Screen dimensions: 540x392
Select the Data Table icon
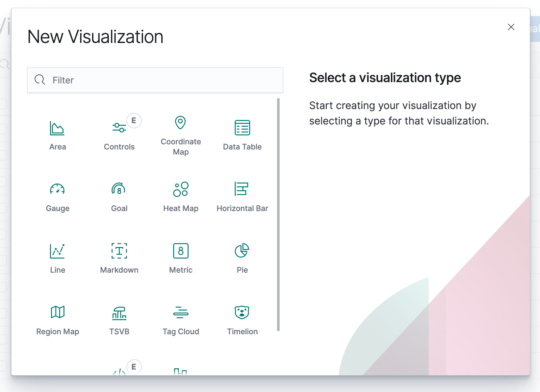click(242, 128)
